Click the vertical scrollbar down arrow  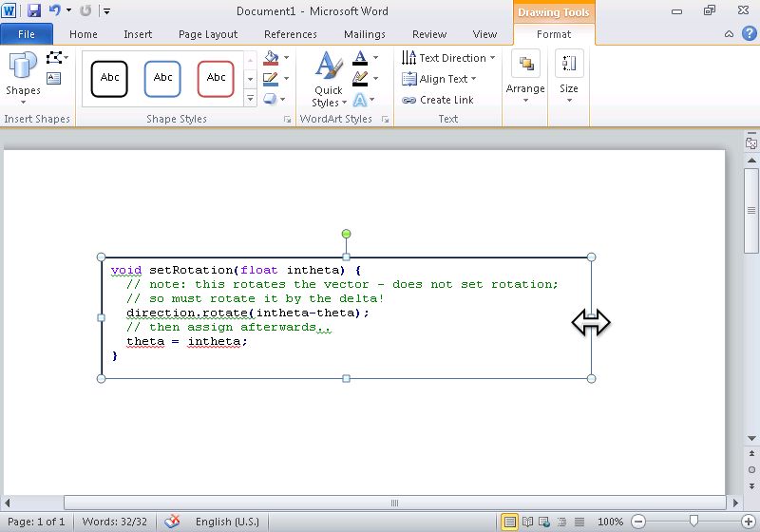click(x=751, y=439)
